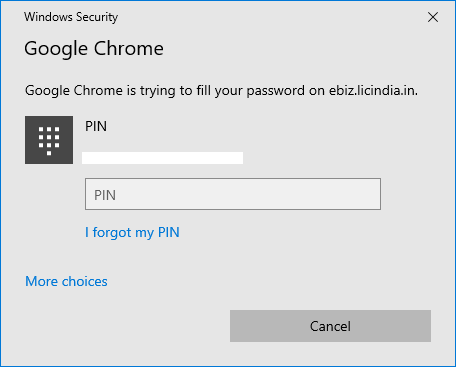Click the Windows Security title text
This screenshot has width=456, height=367.
pos(71,17)
